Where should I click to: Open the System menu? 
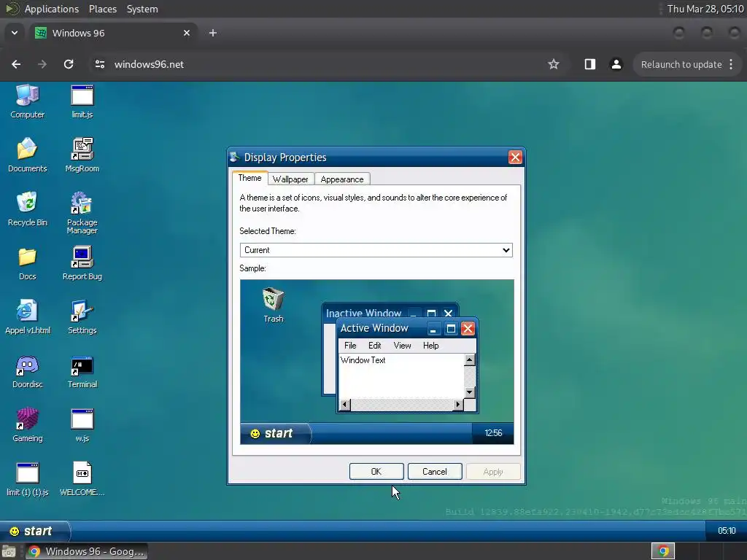coord(142,9)
